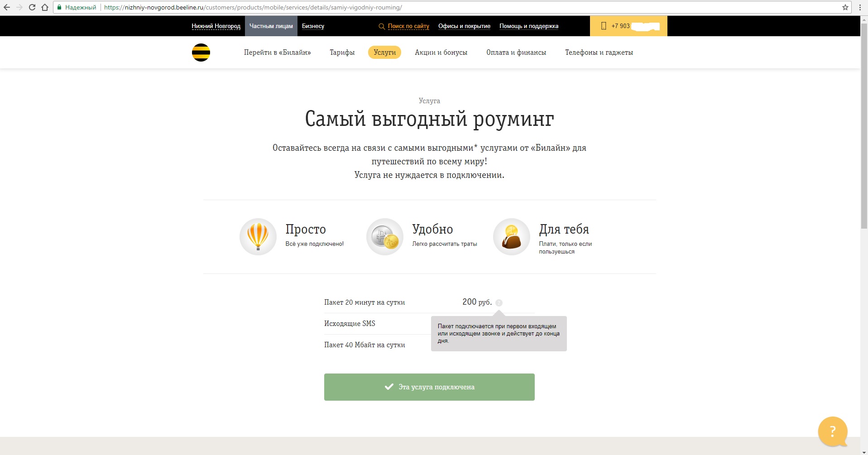Click the Самый выгодный роуминг heading
Screen dimensions: 868x455
pos(429,119)
